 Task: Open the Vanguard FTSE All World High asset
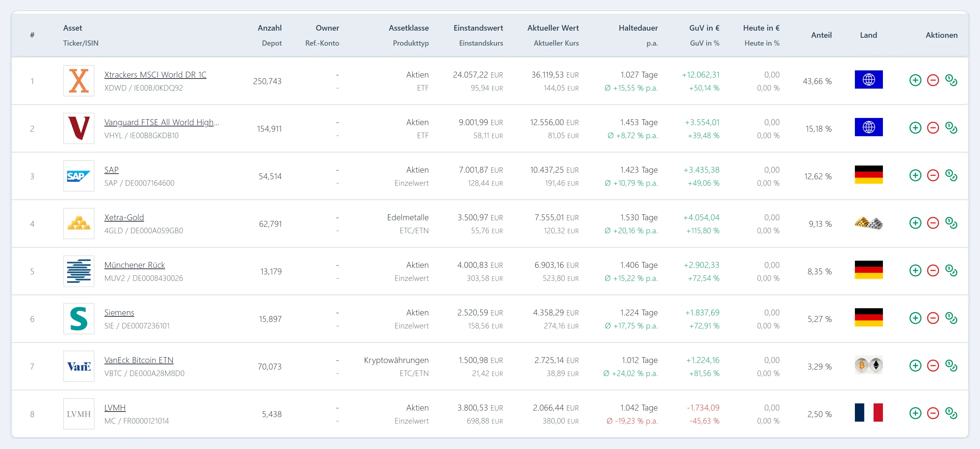point(162,122)
